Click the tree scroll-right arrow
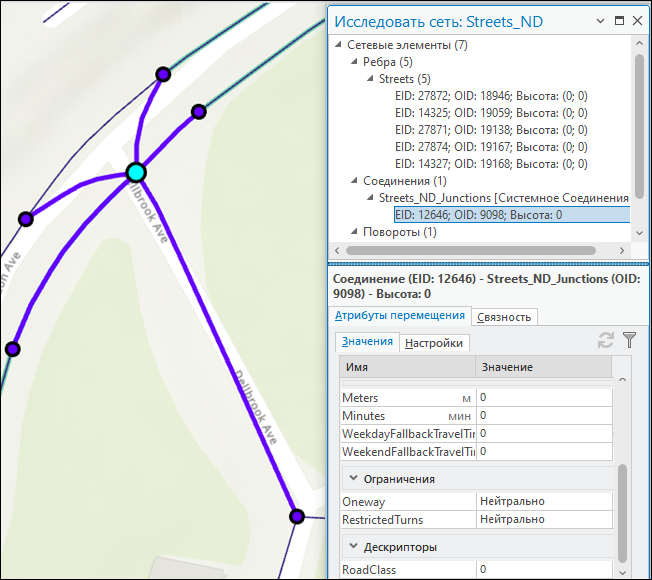This screenshot has height=580, width=652. tap(622, 250)
